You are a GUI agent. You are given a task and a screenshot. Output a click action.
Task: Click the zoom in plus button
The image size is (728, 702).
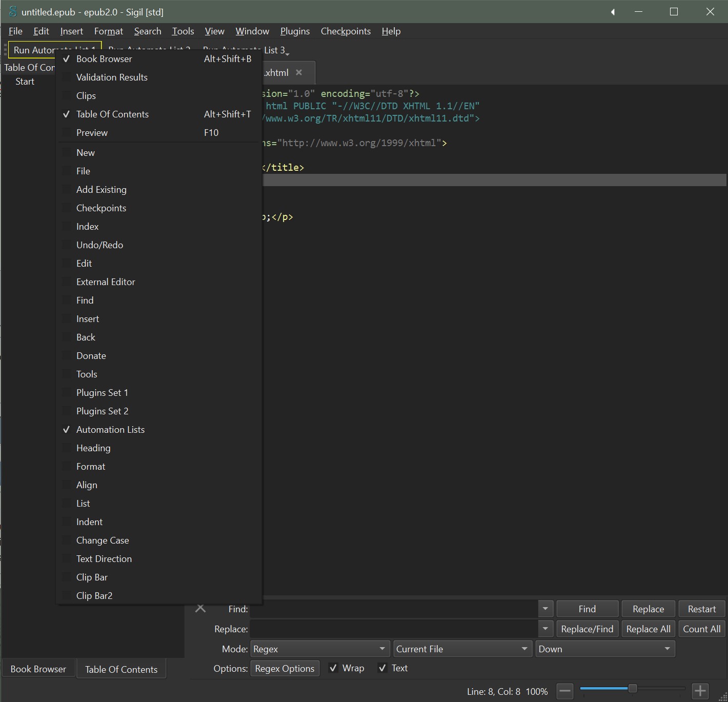click(700, 691)
